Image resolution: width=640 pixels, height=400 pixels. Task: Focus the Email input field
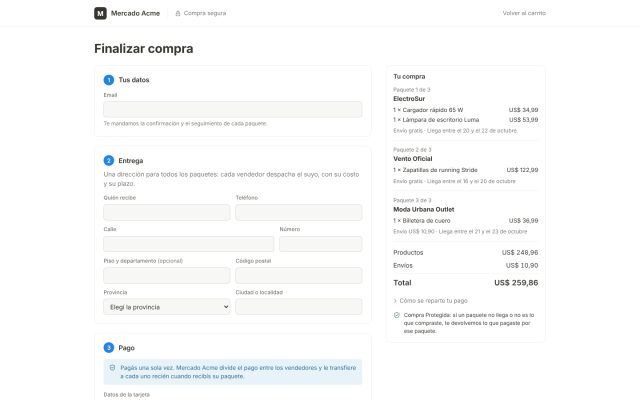point(233,109)
